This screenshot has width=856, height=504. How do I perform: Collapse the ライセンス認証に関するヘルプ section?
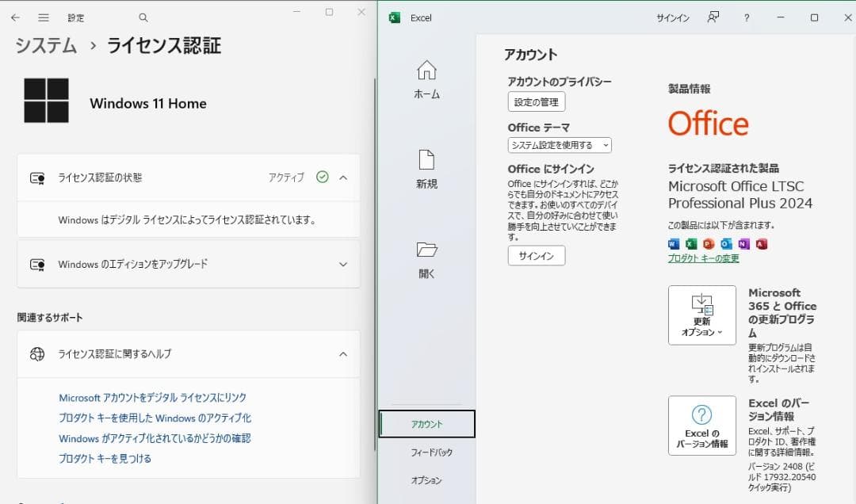click(x=343, y=354)
